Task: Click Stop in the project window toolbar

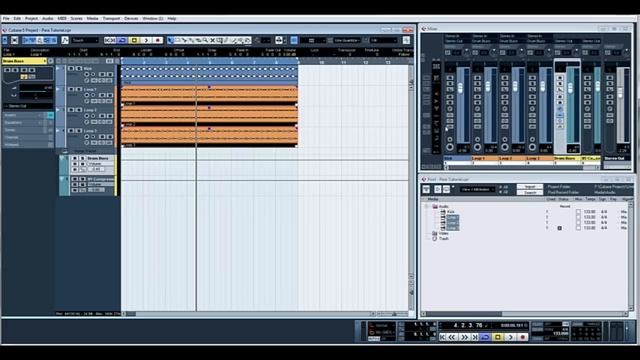Action: 135,40
